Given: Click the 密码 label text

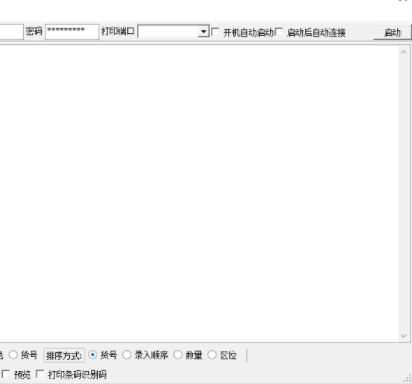Looking at the screenshot, I should coord(34,31).
